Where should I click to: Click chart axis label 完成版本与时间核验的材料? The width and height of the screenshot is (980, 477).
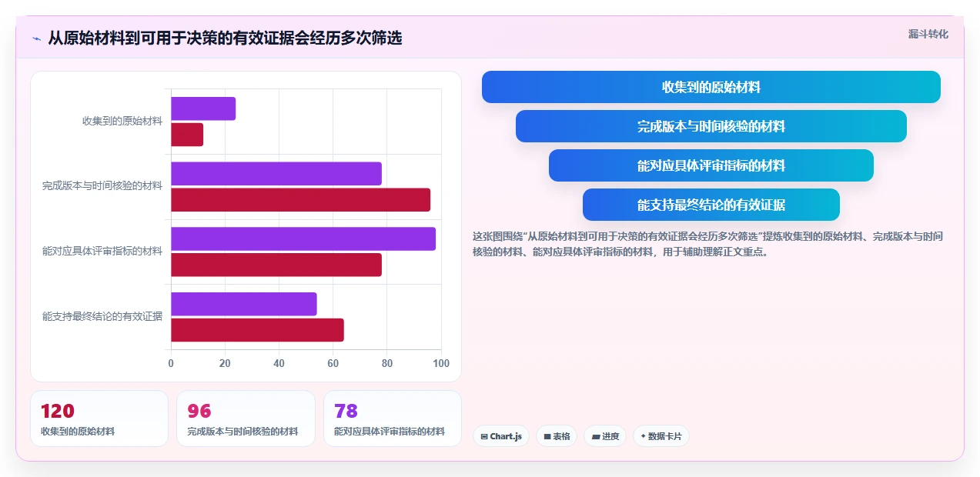click(x=102, y=186)
